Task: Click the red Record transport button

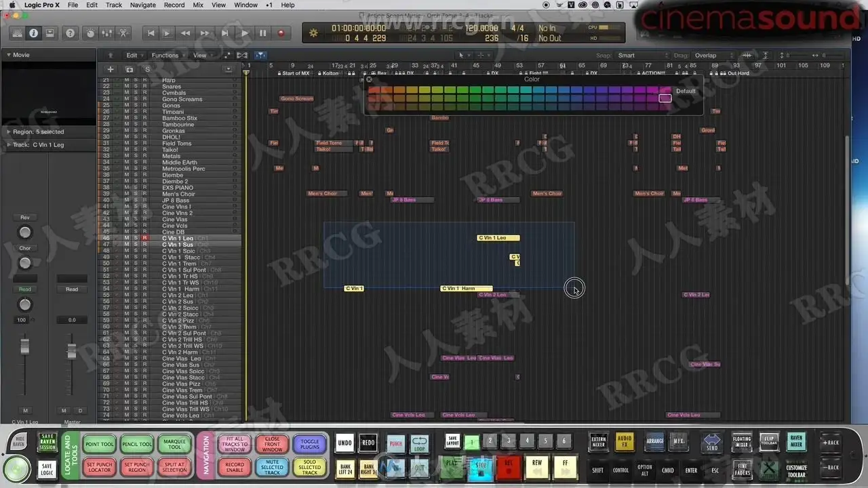Action: click(281, 33)
